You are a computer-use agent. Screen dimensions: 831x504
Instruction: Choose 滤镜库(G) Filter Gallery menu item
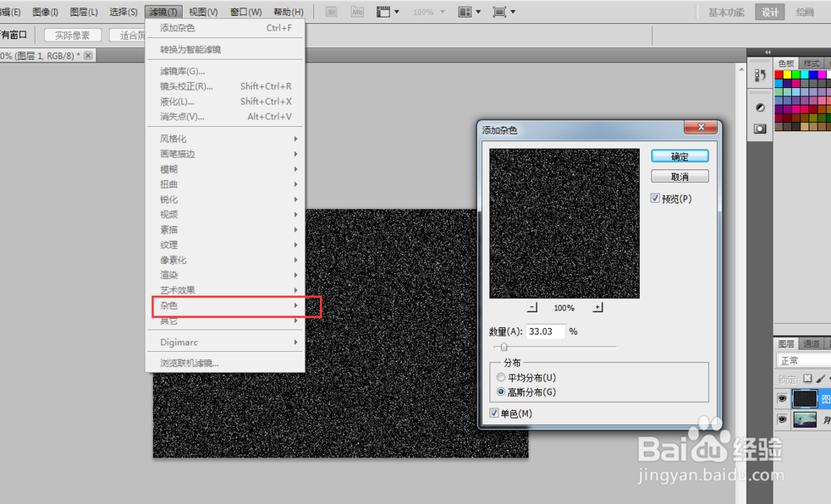tap(225, 71)
